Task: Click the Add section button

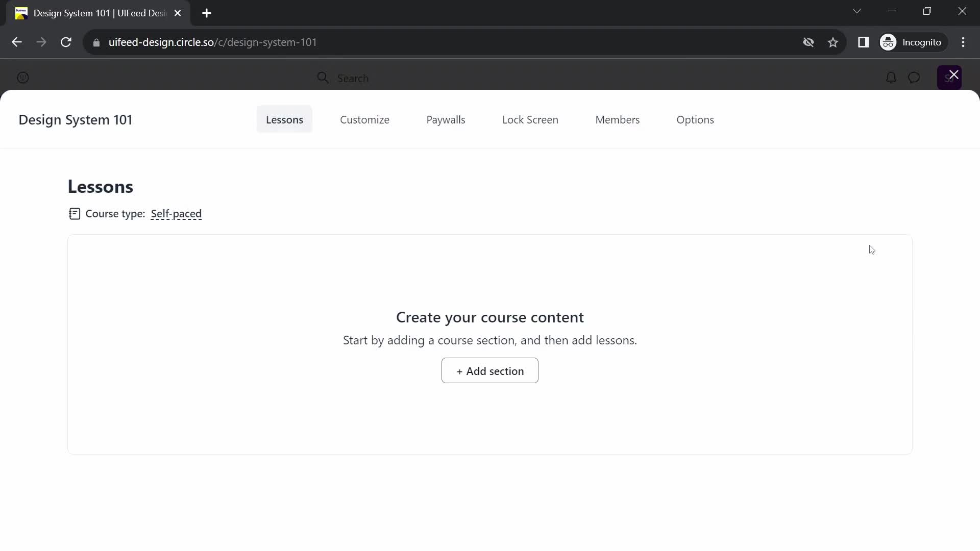Action: coord(489,371)
